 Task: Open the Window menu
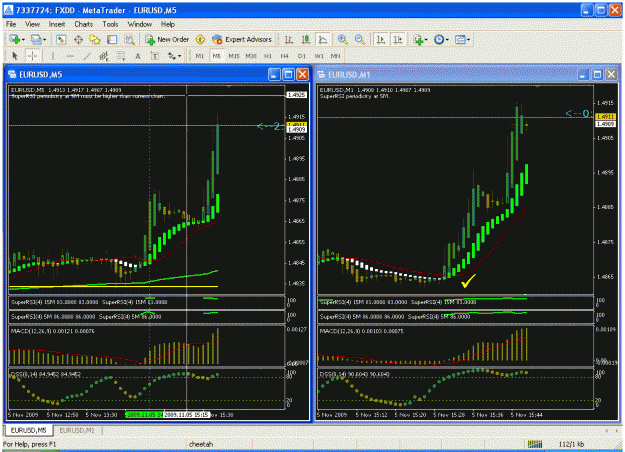[140, 24]
